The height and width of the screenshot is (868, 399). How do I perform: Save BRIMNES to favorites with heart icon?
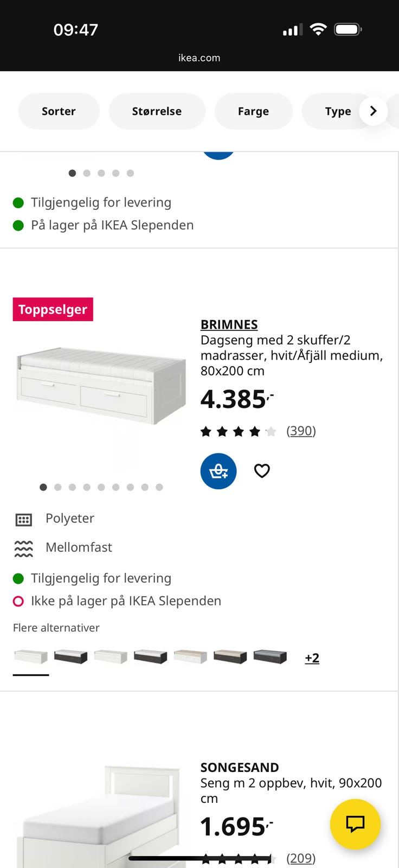click(262, 471)
